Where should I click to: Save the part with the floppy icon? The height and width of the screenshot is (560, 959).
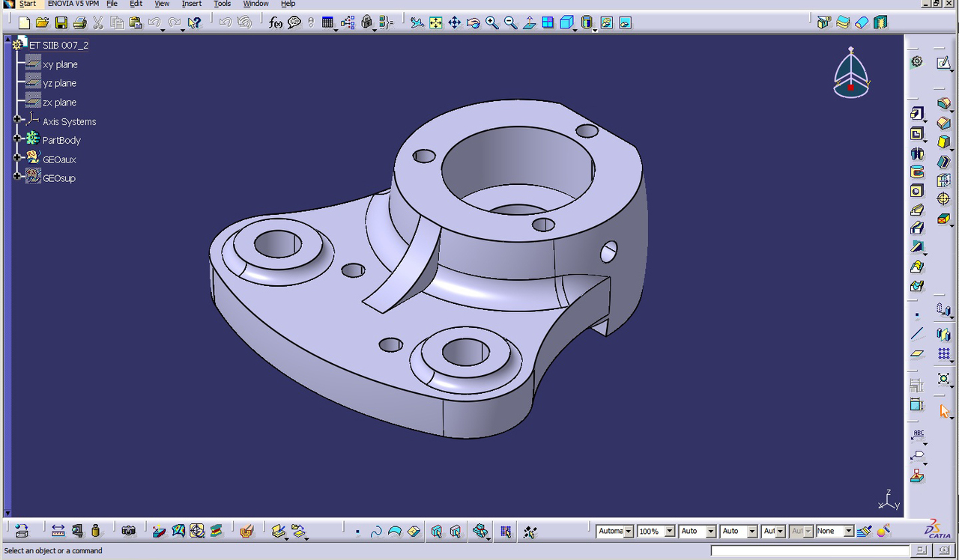tap(61, 23)
